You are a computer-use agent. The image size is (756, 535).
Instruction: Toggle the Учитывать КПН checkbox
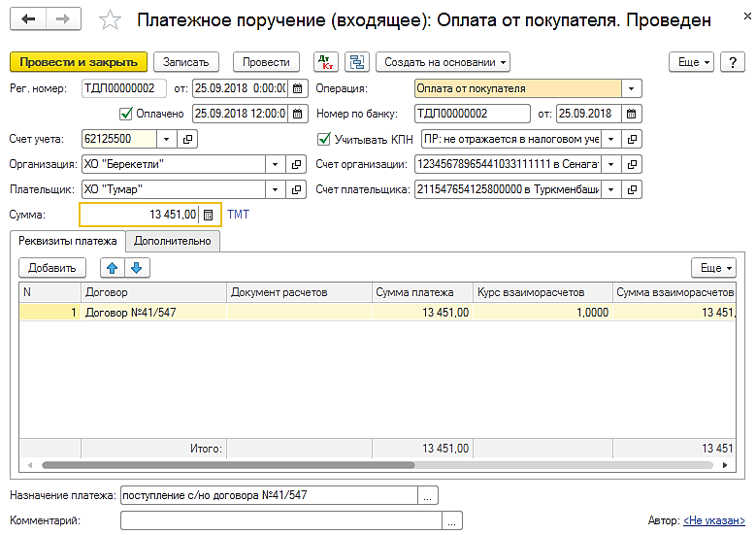324,139
